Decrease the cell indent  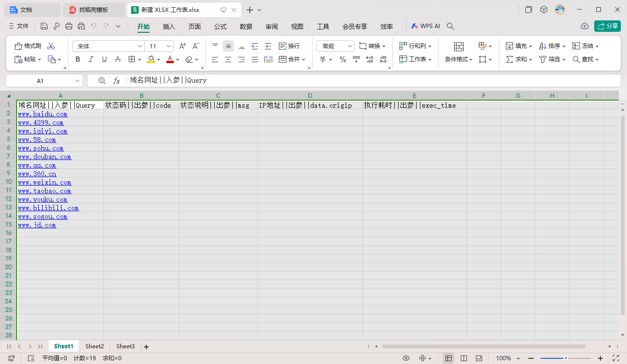point(255,46)
